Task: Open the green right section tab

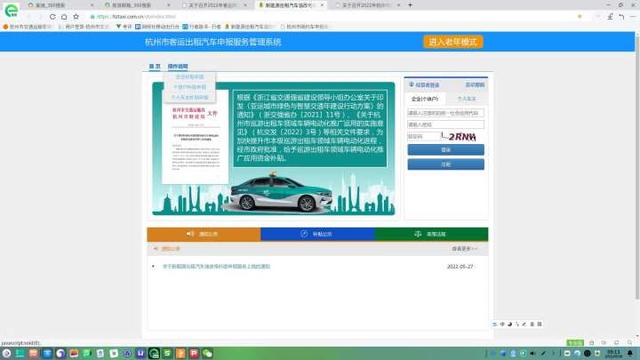Action: (x=431, y=234)
